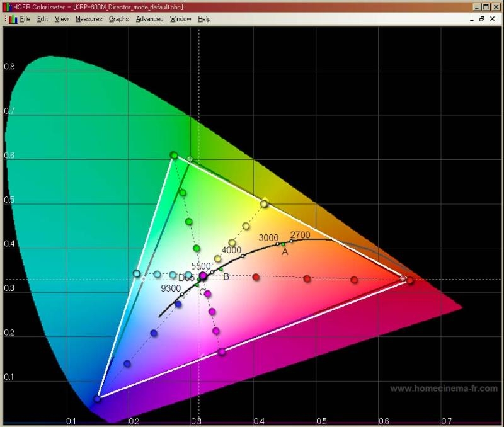Click the measured red primary point

pyautogui.click(x=410, y=280)
